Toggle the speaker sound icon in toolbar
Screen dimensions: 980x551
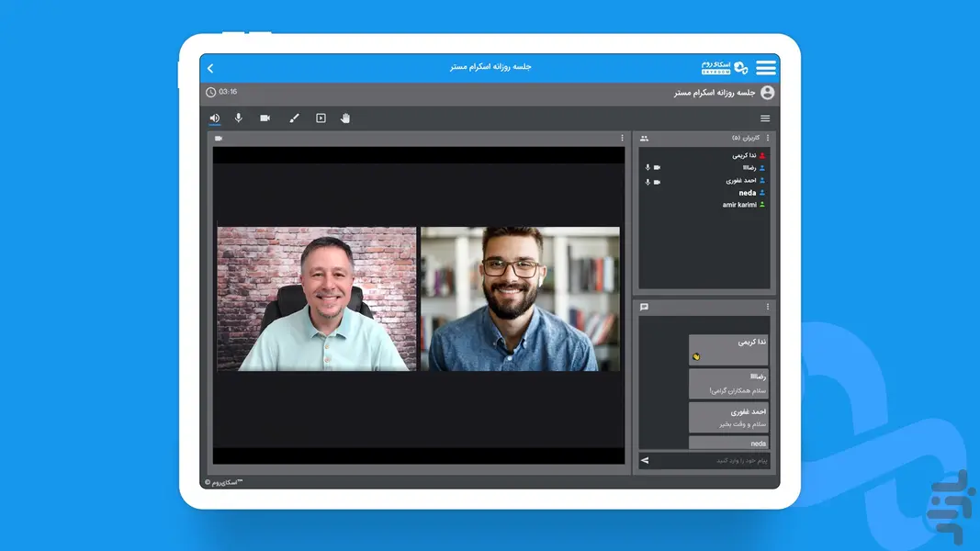[214, 118]
